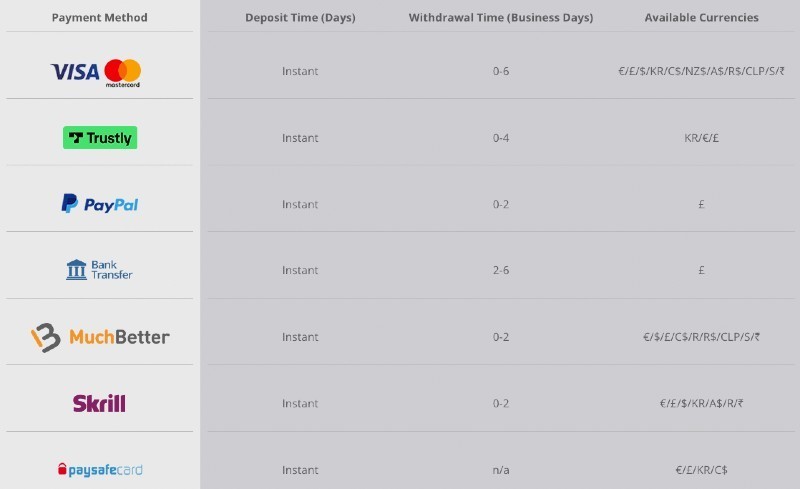Screen dimensions: 800x489
Task: Click the Withdrawal Time (Business Days) header
Action: pyautogui.click(x=501, y=17)
